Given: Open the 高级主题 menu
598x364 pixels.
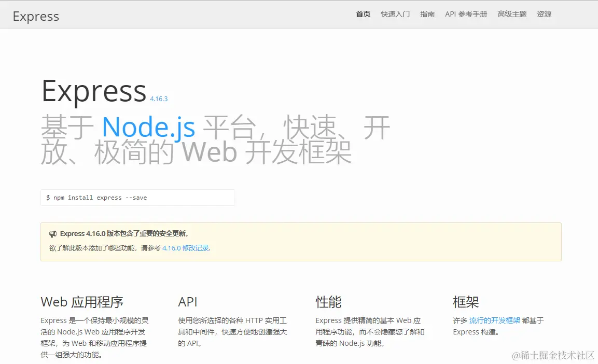Looking at the screenshot, I should tap(512, 14).
